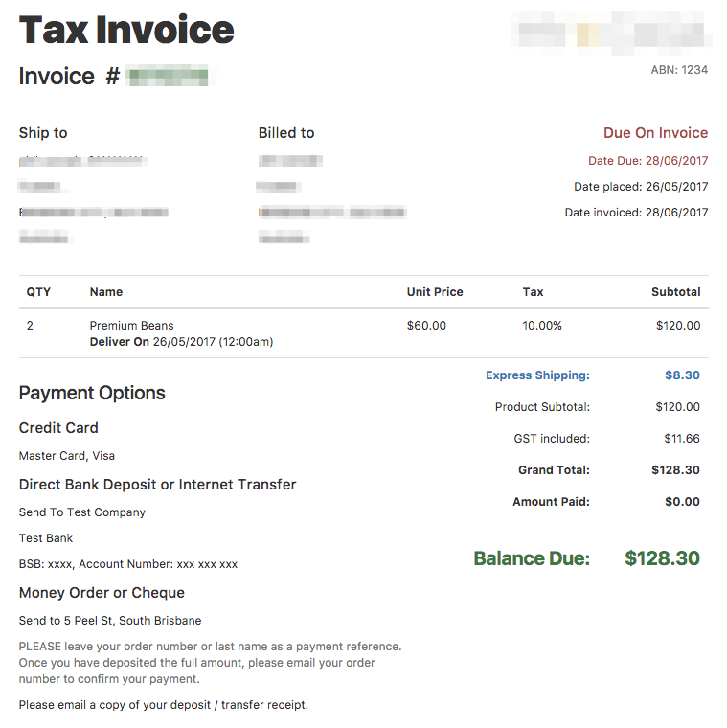Click the $8.30 shipping amount
727x728 pixels.
682,375
